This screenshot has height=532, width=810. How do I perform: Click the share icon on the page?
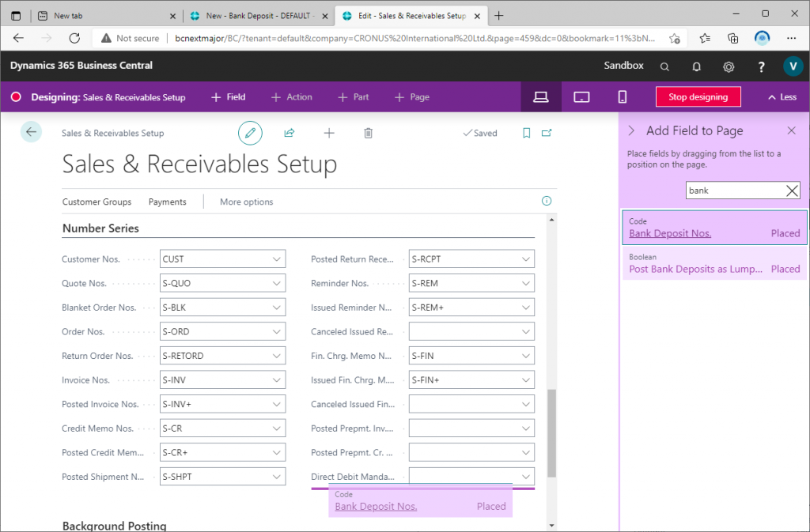290,133
